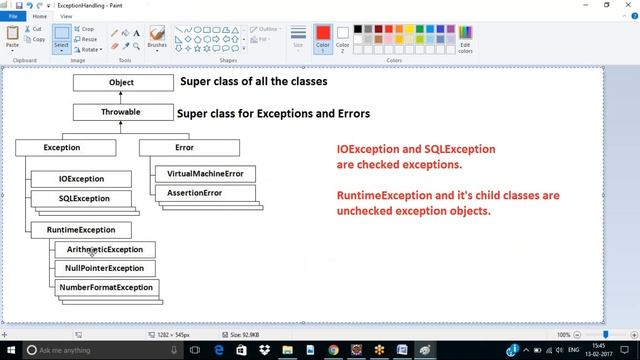The height and width of the screenshot is (360, 640).
Task: Open the Customize Quick Access Toolbar arrow
Action: pos(48,6)
